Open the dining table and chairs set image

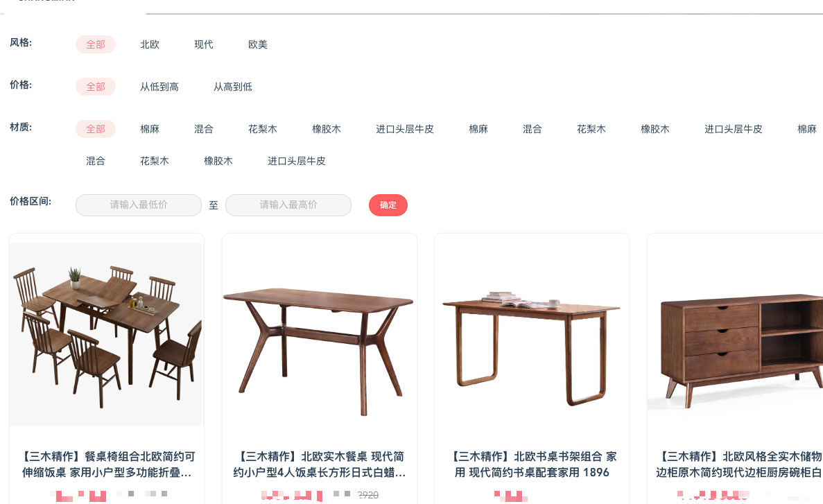(x=107, y=334)
